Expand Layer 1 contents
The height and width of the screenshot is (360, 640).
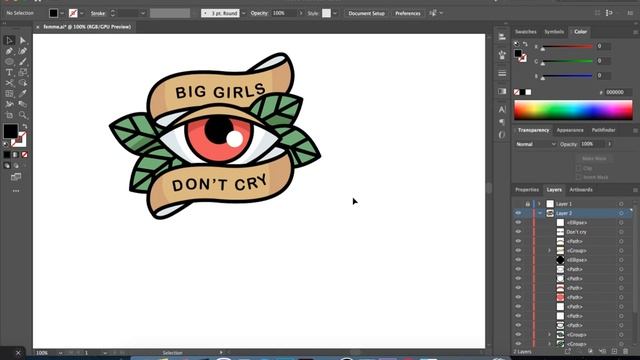coord(540,204)
